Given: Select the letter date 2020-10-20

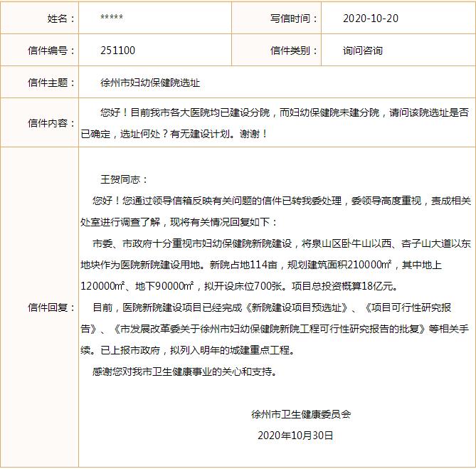Looking at the screenshot, I should click(x=371, y=19).
